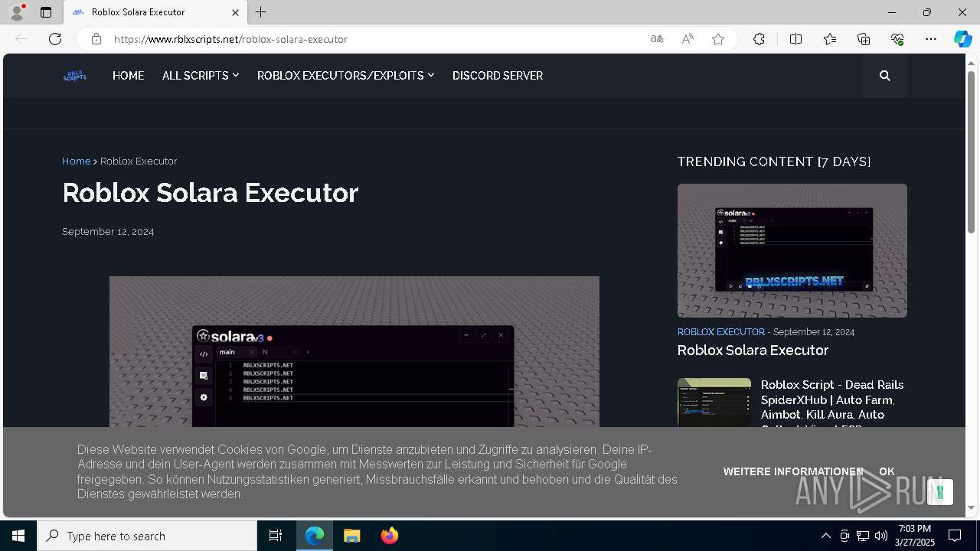Click the browser back arrow
The height and width of the screenshot is (551, 980).
[21, 39]
